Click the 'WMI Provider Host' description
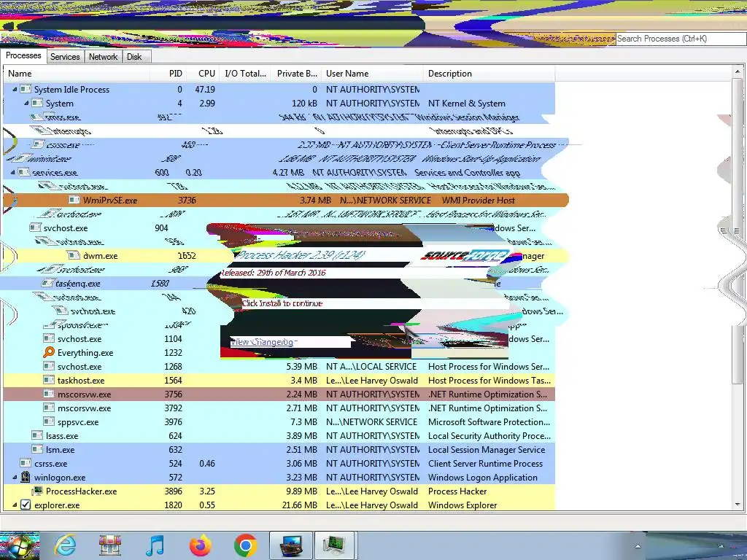Screen dimensions: 747x560 [479, 200]
